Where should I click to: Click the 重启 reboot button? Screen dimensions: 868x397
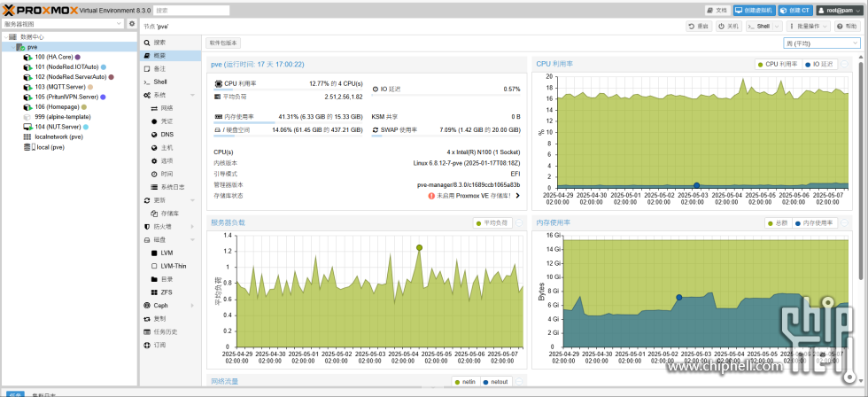[699, 26]
